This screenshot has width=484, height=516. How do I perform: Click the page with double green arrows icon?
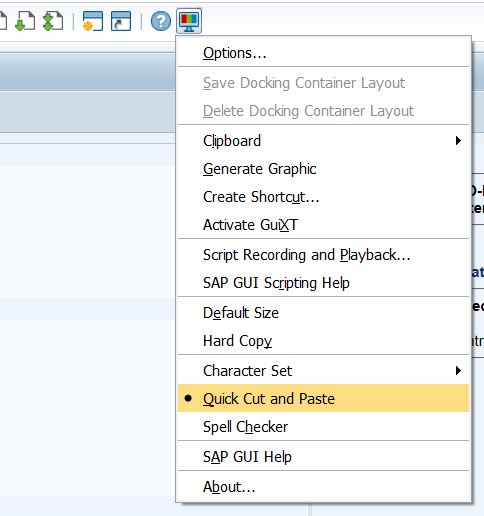coord(53,21)
